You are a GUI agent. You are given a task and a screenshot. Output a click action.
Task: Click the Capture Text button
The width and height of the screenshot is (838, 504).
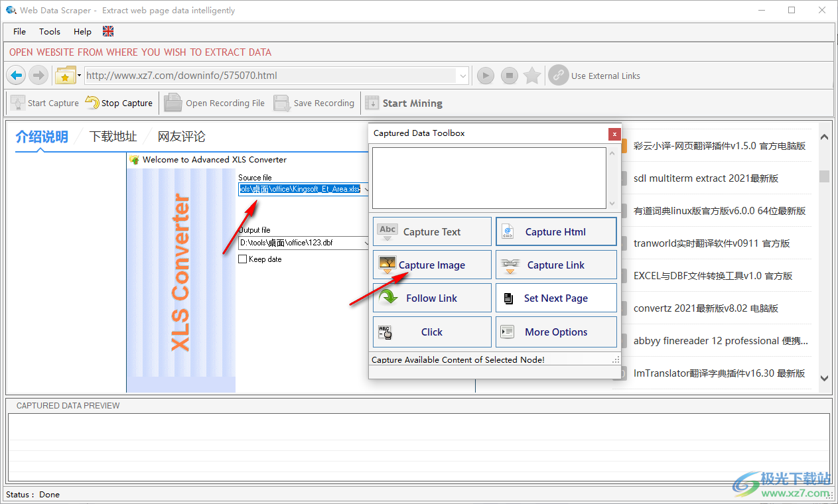tap(432, 231)
